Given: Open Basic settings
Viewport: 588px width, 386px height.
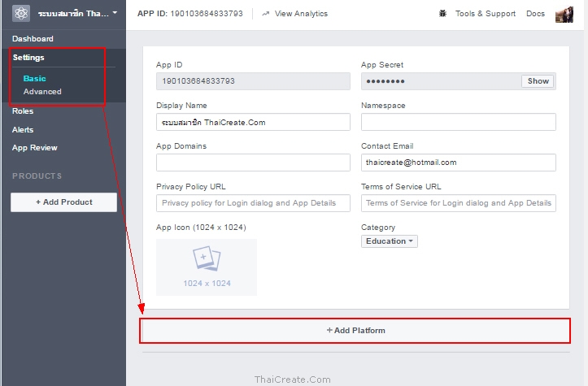Looking at the screenshot, I should (34, 78).
